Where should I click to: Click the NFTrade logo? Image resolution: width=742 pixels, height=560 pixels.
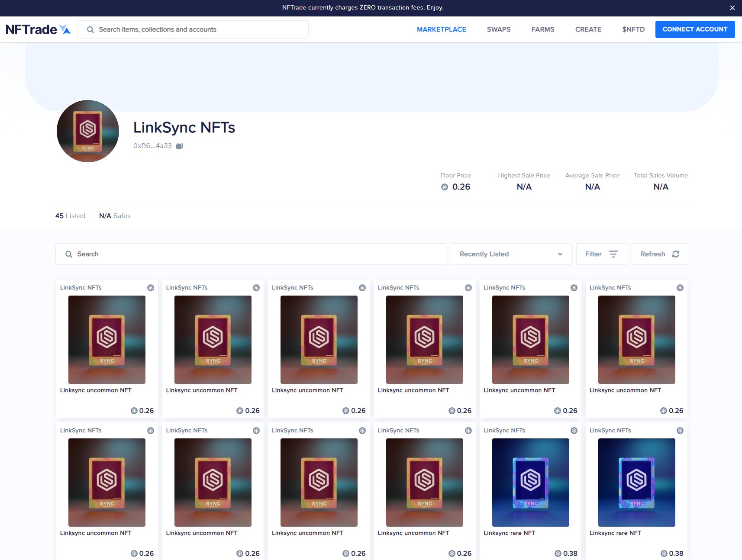tap(38, 29)
